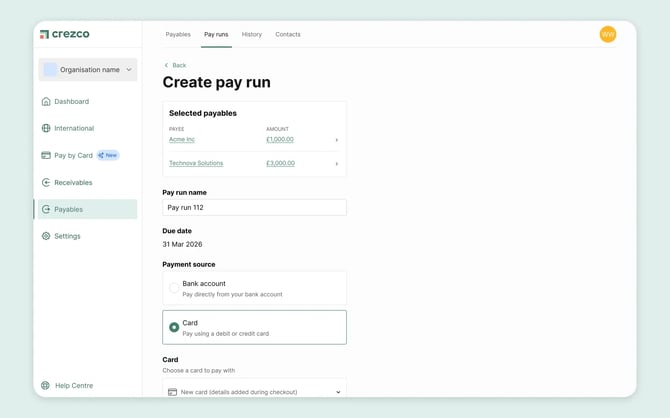670x418 pixels.
Task: Open Help Centre icon
Action: pos(45,385)
